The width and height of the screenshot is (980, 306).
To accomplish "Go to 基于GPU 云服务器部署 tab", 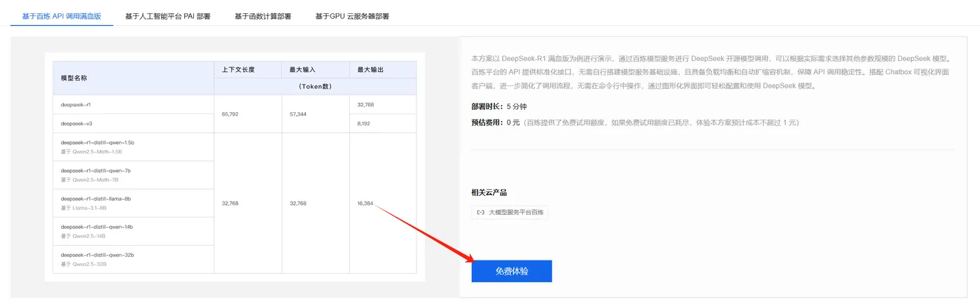I will point(352,15).
